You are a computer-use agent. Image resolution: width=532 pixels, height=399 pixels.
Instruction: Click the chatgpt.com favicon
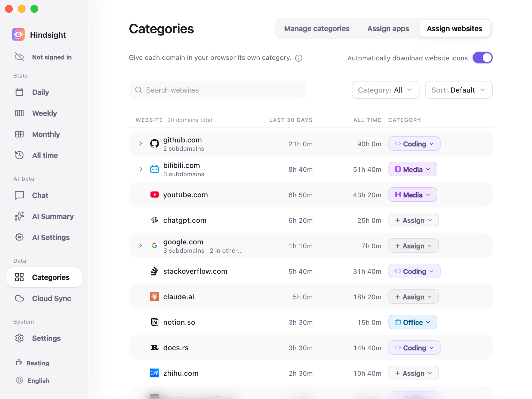point(155,220)
